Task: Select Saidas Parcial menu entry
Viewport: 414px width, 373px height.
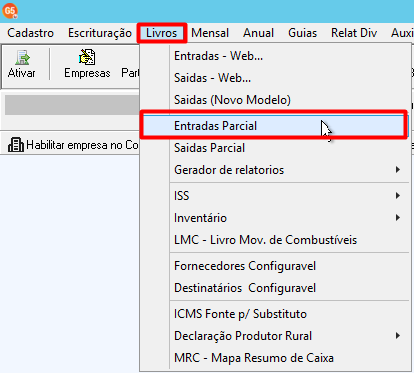Action: tap(275, 148)
